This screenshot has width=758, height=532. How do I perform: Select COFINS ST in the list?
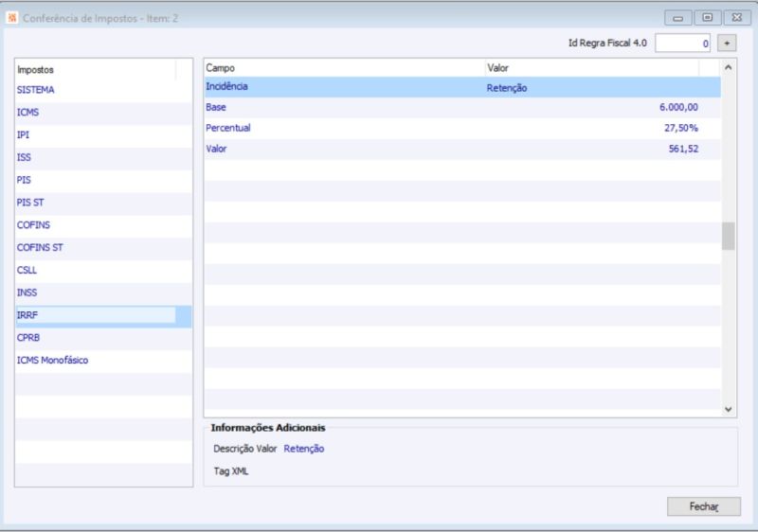click(x=103, y=248)
